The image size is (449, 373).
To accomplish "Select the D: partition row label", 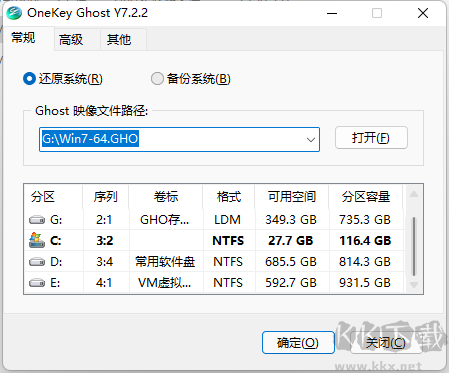I will coord(56,262).
